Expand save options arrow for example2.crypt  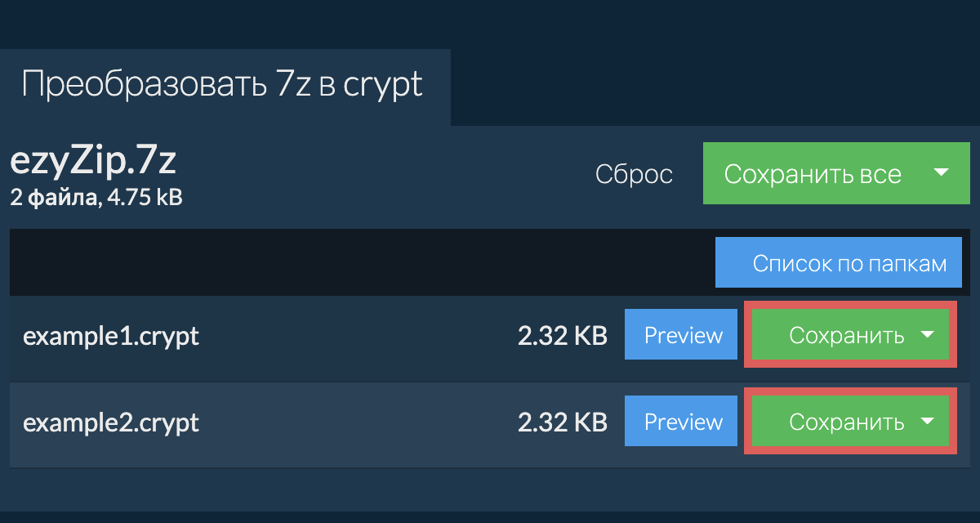coord(927,422)
